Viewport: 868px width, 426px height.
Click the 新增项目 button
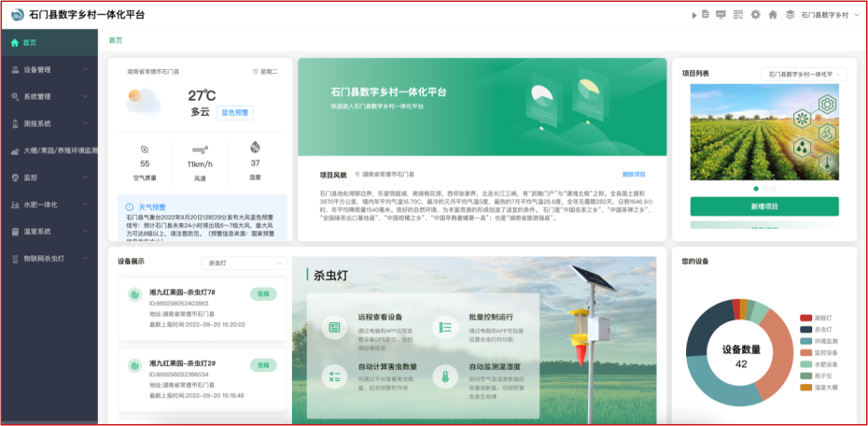pyautogui.click(x=764, y=206)
